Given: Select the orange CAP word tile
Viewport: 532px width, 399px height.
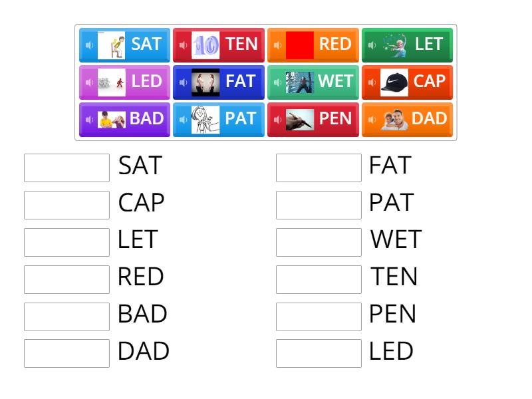Looking at the screenshot, I should [406, 82].
